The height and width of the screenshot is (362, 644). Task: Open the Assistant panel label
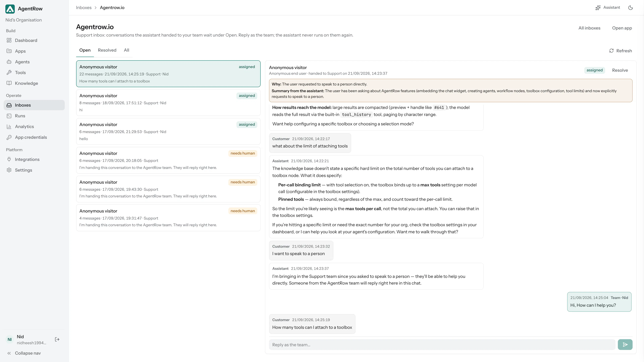click(611, 8)
